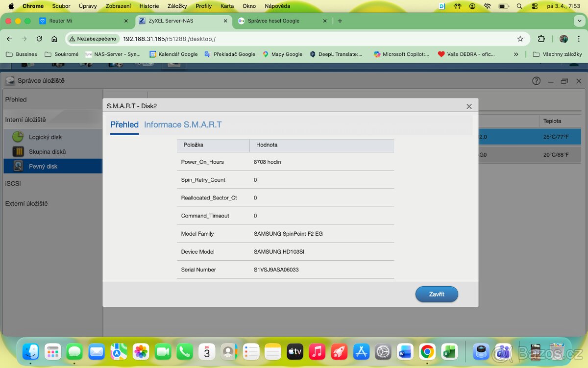Reload the ZyXEL NAS page

tap(39, 39)
